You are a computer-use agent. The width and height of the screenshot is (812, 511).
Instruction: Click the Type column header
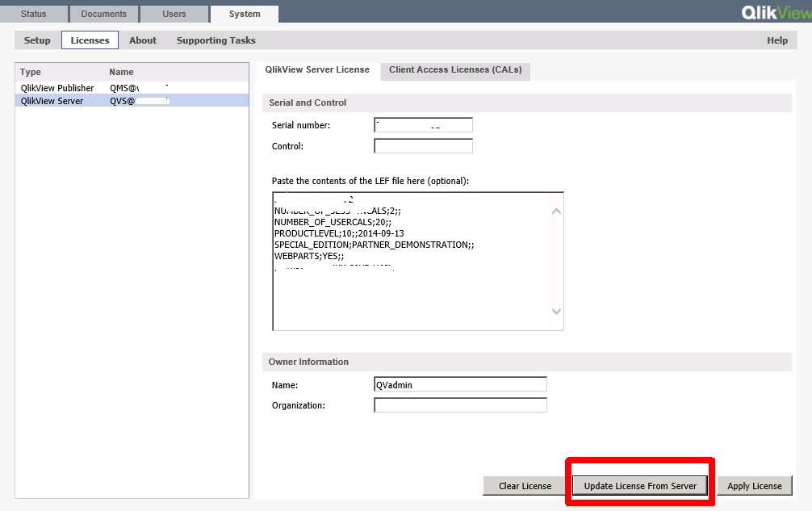[31, 72]
